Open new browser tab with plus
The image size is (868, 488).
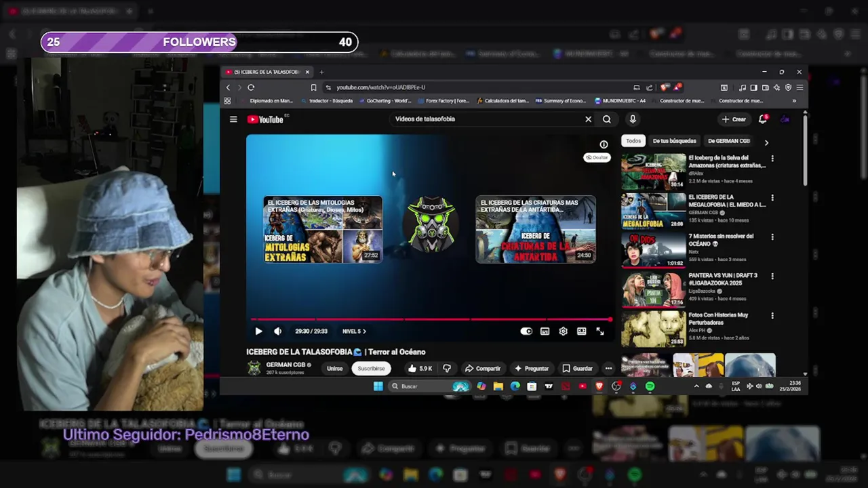click(321, 72)
